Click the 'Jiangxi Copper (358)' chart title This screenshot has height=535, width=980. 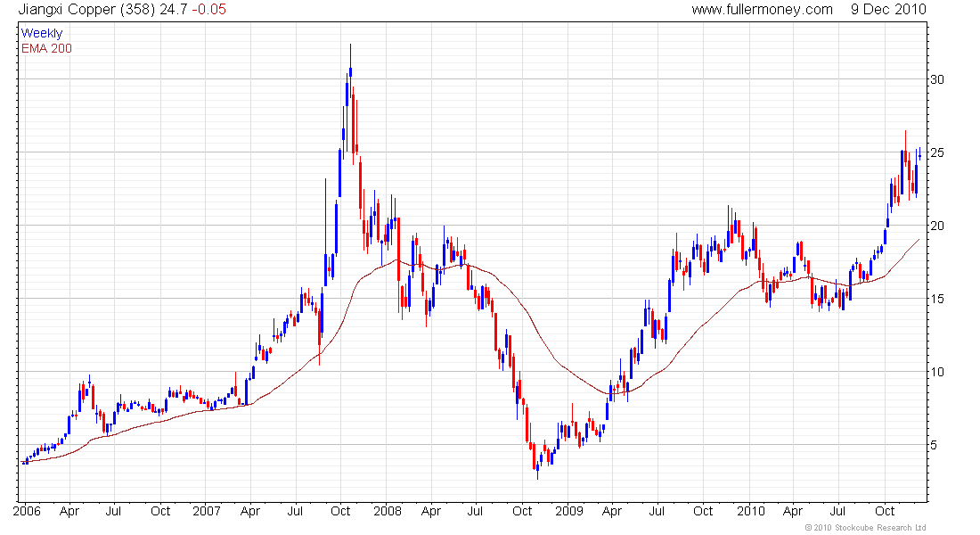(x=87, y=10)
